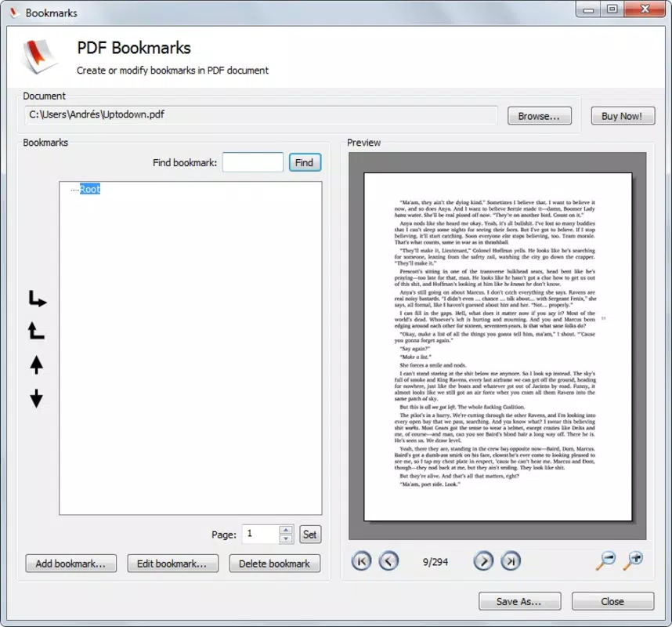Zoom in the preview
The width and height of the screenshot is (672, 627).
point(634,560)
